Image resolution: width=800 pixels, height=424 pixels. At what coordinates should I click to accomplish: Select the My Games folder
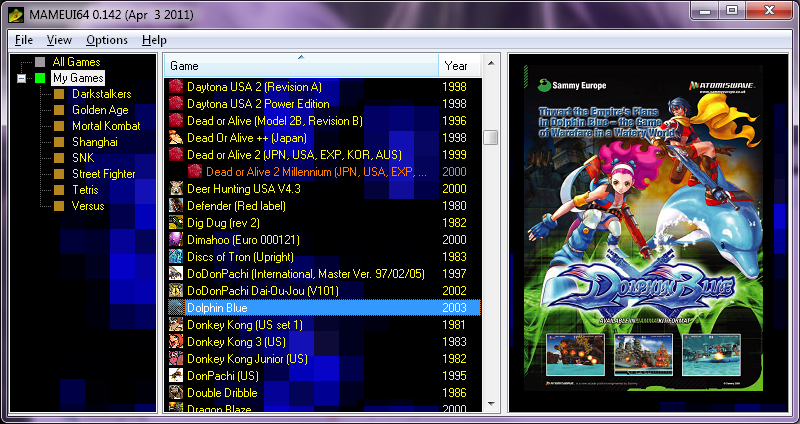tap(78, 78)
